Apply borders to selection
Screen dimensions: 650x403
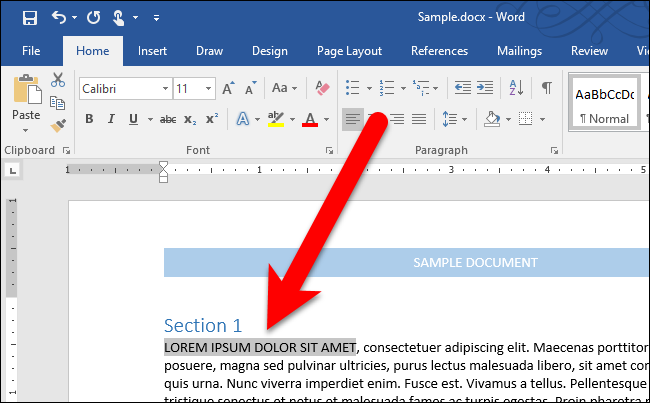coord(526,119)
